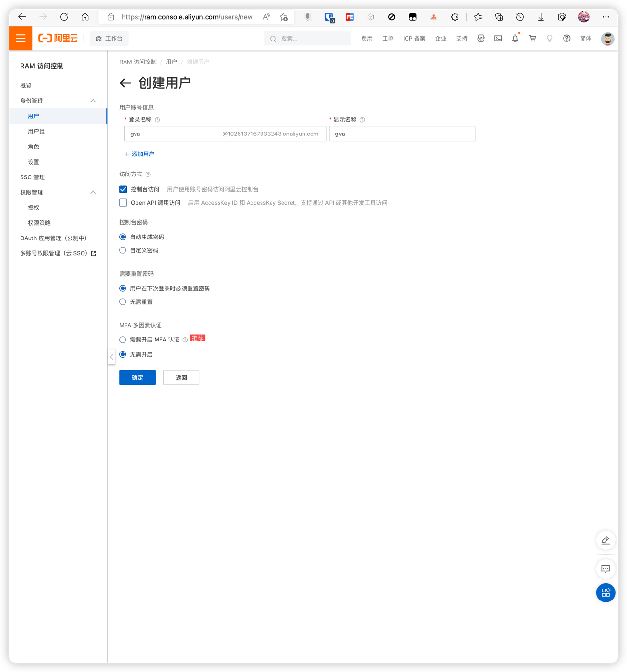This screenshot has height=672, width=627.
Task: Click the 添加用户 link
Action: pos(139,154)
